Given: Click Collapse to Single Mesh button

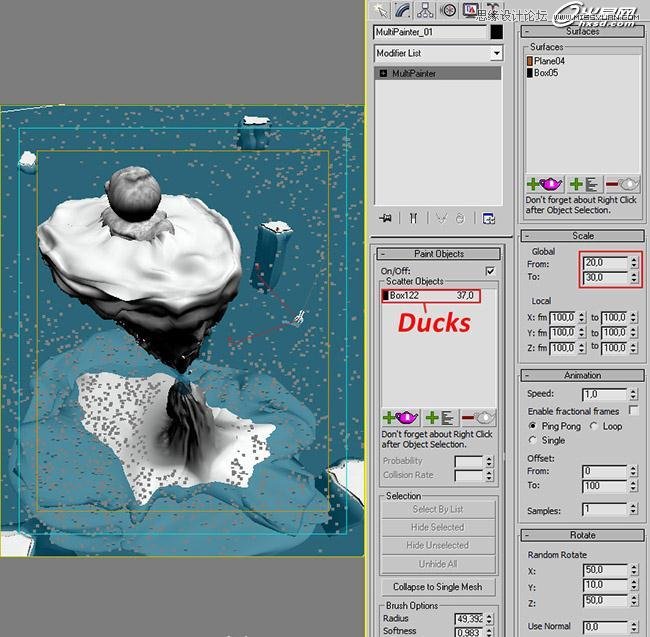Looking at the screenshot, I should pos(437,587).
